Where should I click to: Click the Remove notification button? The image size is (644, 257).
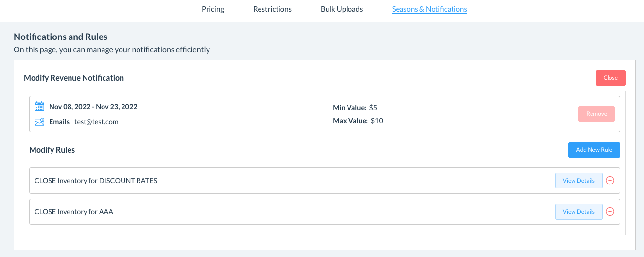pyautogui.click(x=596, y=114)
